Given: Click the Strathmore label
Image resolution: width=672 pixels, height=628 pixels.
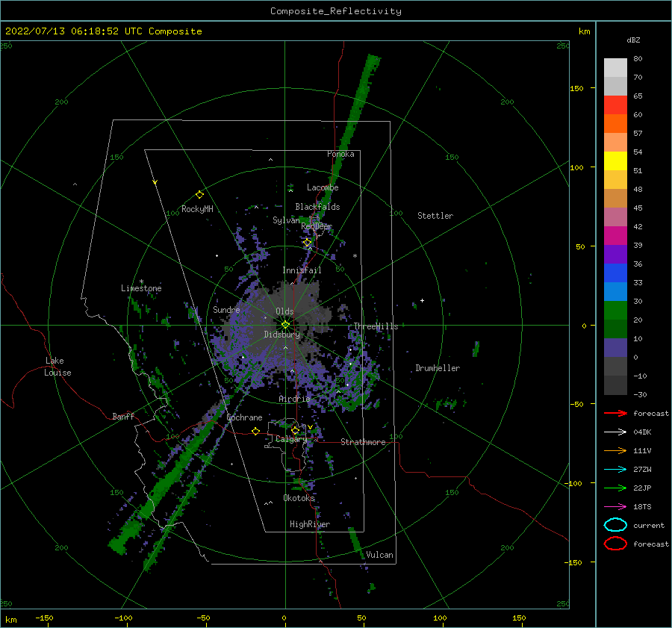Looking at the screenshot, I should 363,442.
